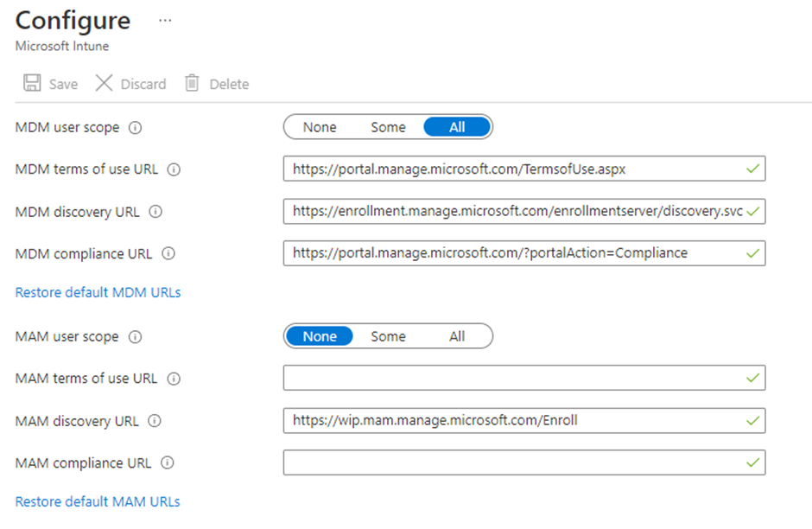Focus the empty MAM terms of use URL field
Screen dimensions: 812x529
[524, 378]
